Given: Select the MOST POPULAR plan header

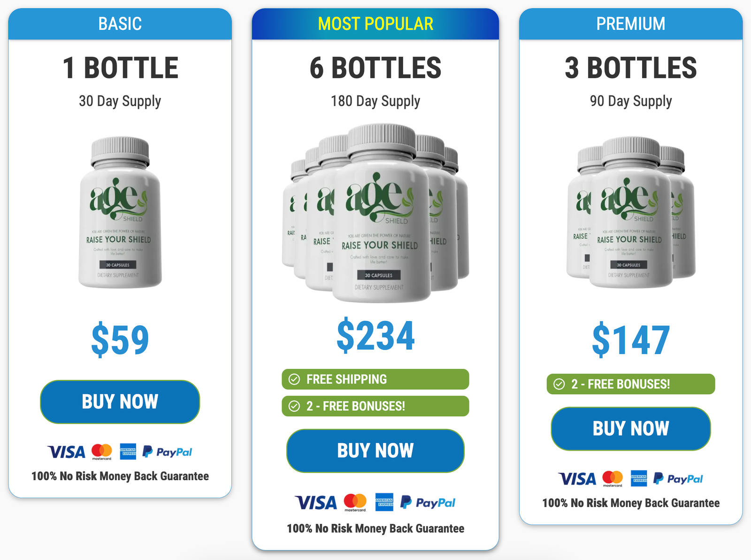Looking at the screenshot, I should [x=375, y=24].
